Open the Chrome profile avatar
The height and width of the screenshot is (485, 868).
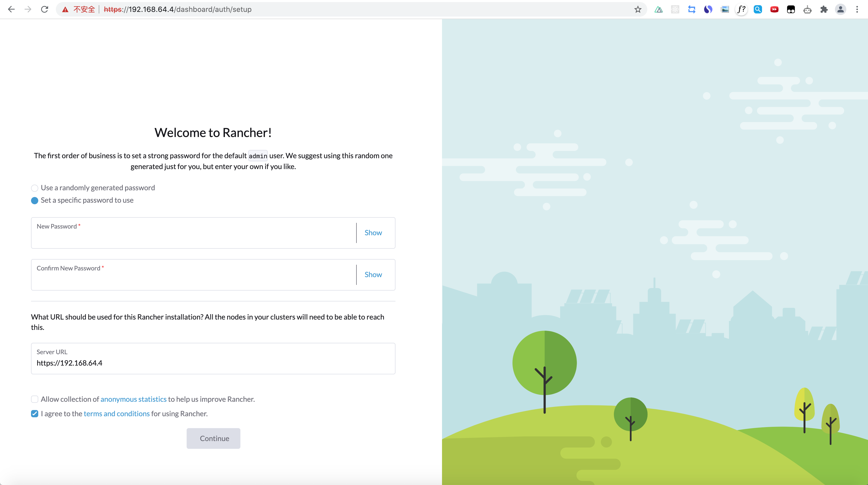click(840, 10)
